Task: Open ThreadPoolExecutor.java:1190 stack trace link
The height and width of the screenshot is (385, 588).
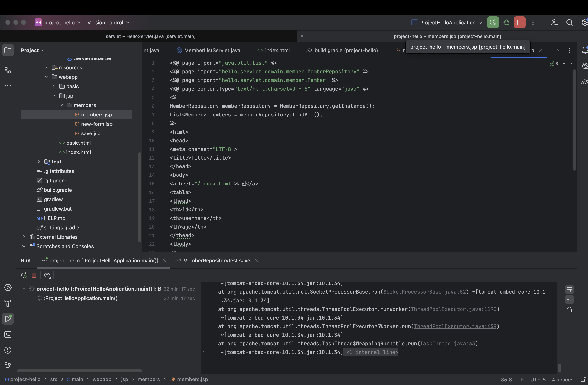Action: coord(454,309)
